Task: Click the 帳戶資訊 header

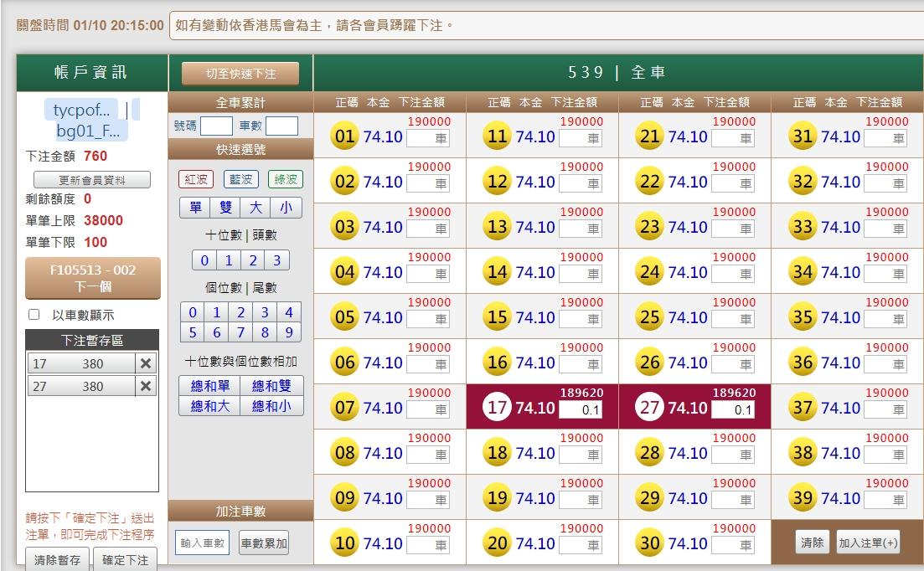Action: click(x=90, y=72)
